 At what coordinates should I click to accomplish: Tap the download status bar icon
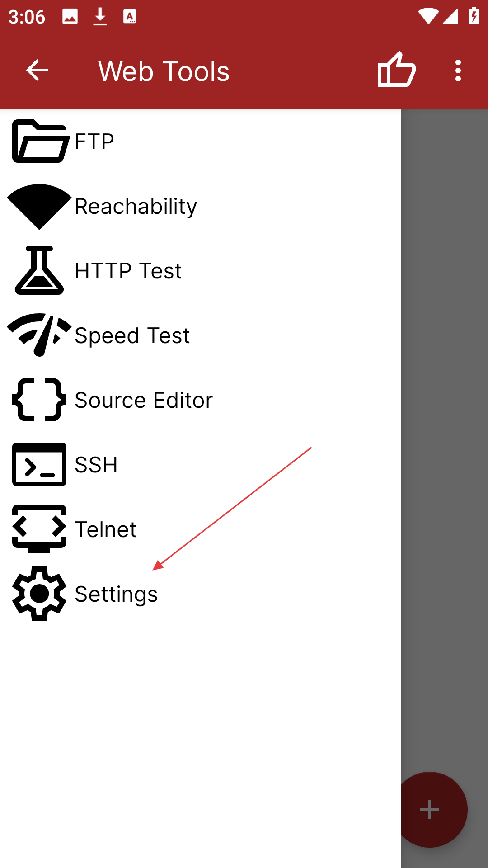click(x=100, y=17)
